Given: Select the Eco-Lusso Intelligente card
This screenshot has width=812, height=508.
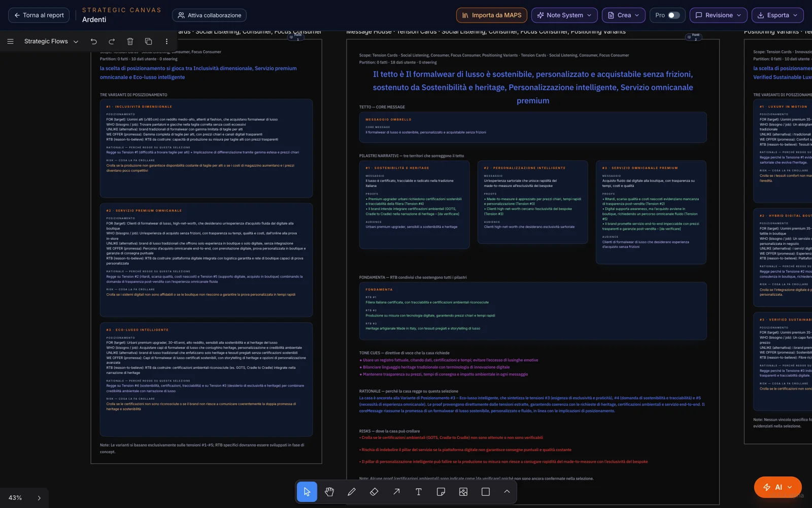Looking at the screenshot, I should [x=206, y=379].
